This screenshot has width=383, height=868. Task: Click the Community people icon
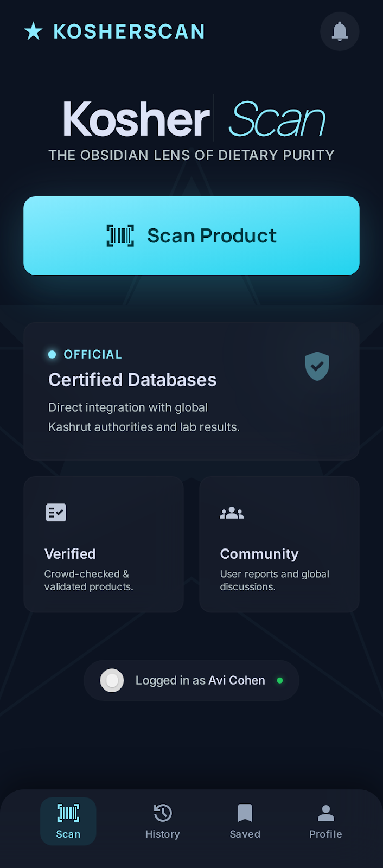click(232, 513)
